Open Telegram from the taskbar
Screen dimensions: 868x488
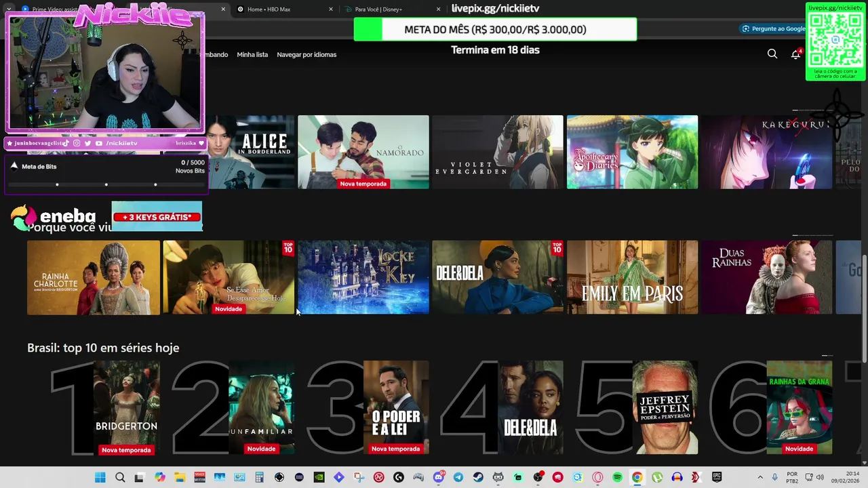458,477
